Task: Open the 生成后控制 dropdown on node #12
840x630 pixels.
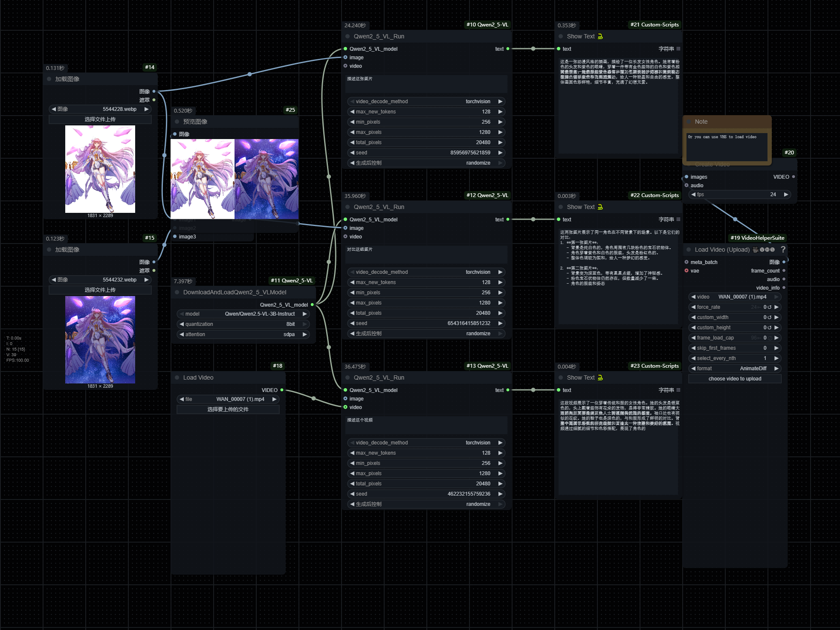Action: (426, 334)
